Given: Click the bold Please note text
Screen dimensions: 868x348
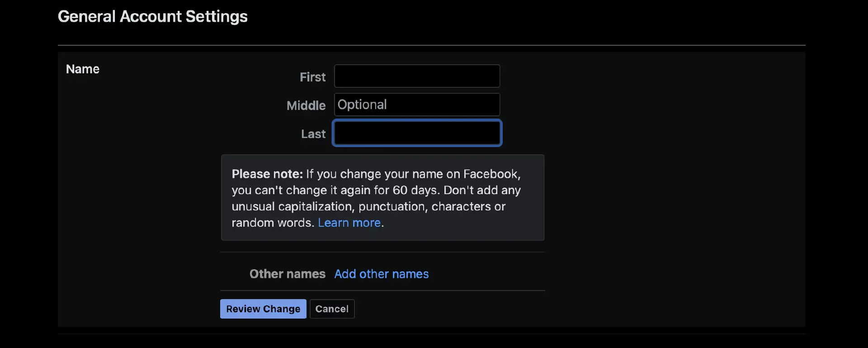Looking at the screenshot, I should 267,174.
